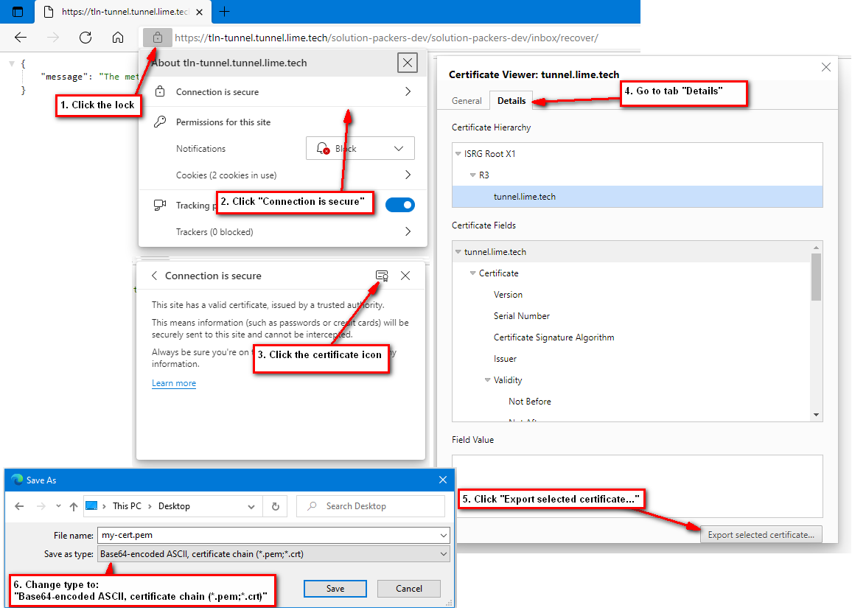The height and width of the screenshot is (616, 852).
Task: Open the Notifications Block dropdown
Action: tap(360, 148)
